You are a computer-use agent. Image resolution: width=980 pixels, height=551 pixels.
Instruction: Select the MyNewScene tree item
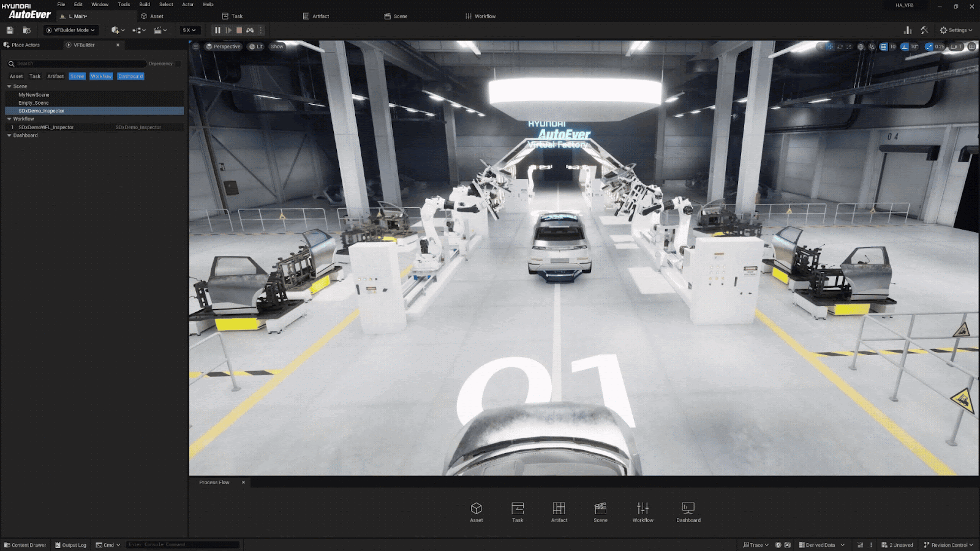[x=34, y=95]
